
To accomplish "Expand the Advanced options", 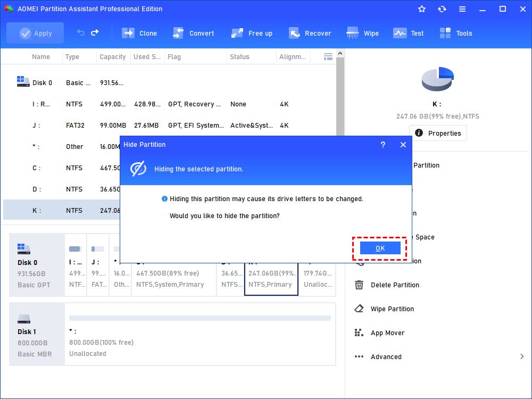I will click(439, 356).
